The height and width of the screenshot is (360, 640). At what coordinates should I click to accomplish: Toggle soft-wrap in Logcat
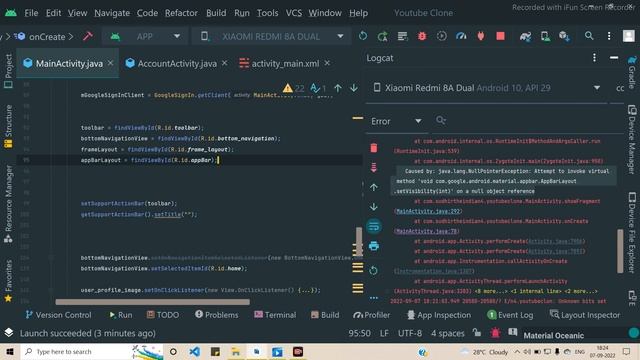tap(373, 226)
